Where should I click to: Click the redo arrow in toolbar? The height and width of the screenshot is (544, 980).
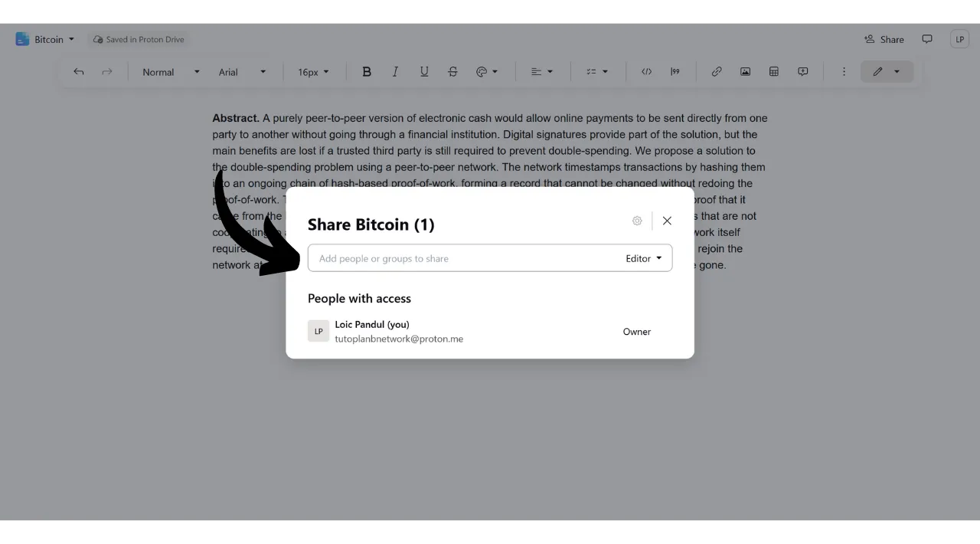[107, 72]
